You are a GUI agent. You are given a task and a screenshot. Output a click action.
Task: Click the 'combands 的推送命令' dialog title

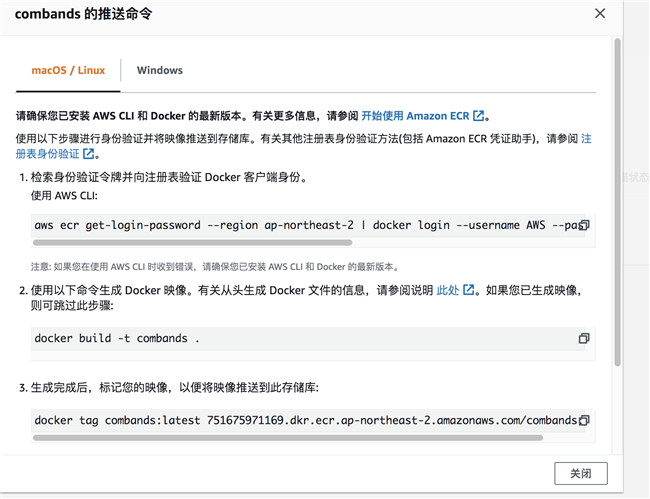click(84, 14)
